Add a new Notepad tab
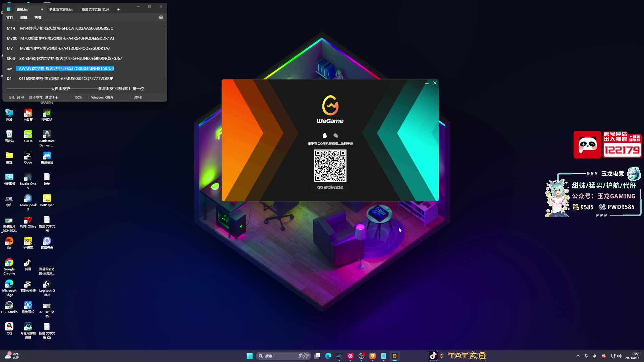The height and width of the screenshot is (362, 644). pos(118,9)
